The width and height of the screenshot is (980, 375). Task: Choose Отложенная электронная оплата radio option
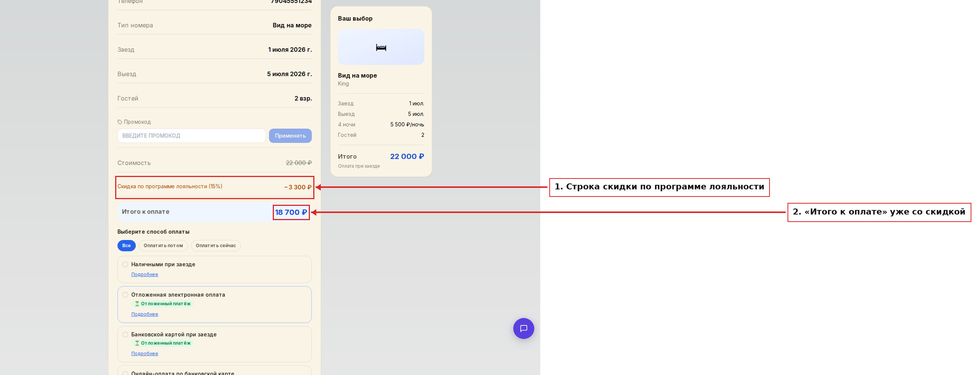coord(125,295)
